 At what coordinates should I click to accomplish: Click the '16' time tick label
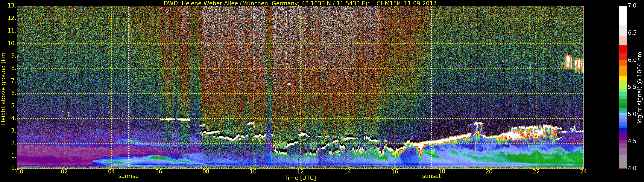tap(395, 172)
